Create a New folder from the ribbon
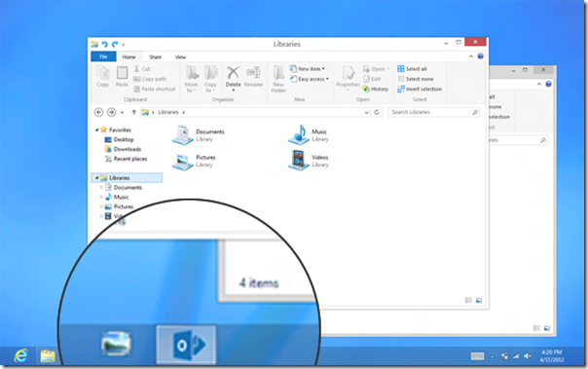Viewport: 588px width, 369px height. pos(278,79)
